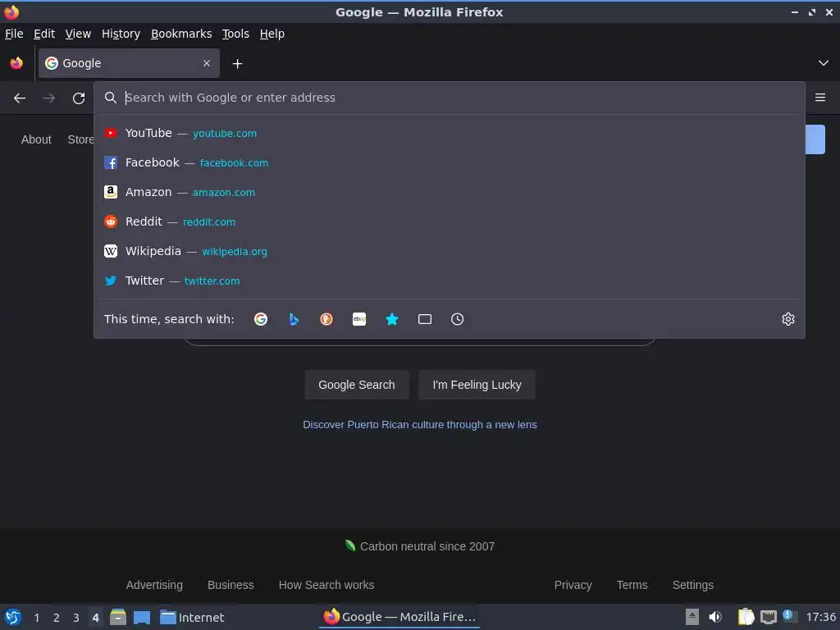Select the Reddit suggestion

[x=450, y=221]
